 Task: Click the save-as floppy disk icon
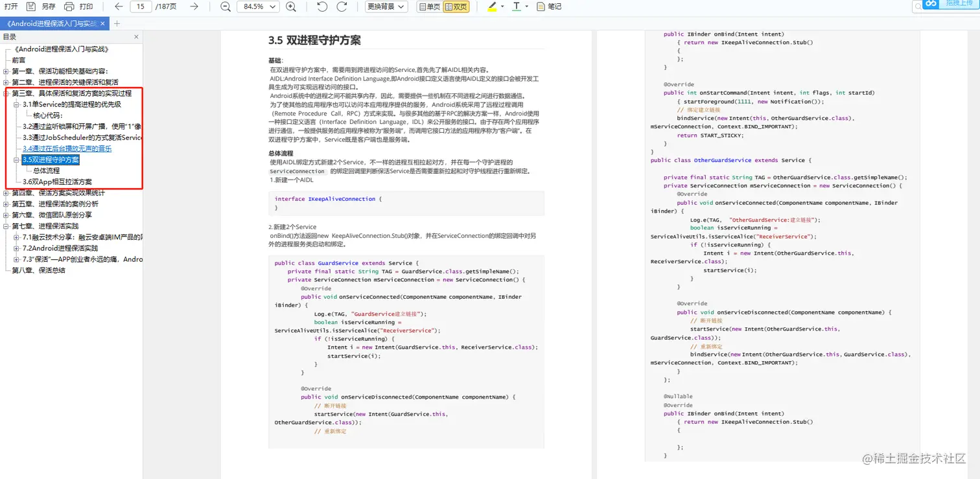[31, 6]
